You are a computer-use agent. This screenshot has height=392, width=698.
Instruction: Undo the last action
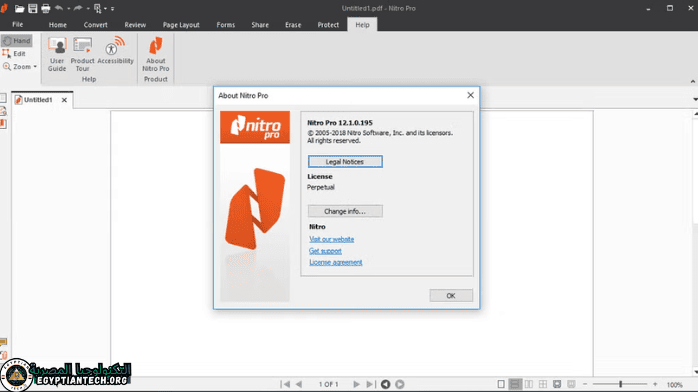click(59, 8)
